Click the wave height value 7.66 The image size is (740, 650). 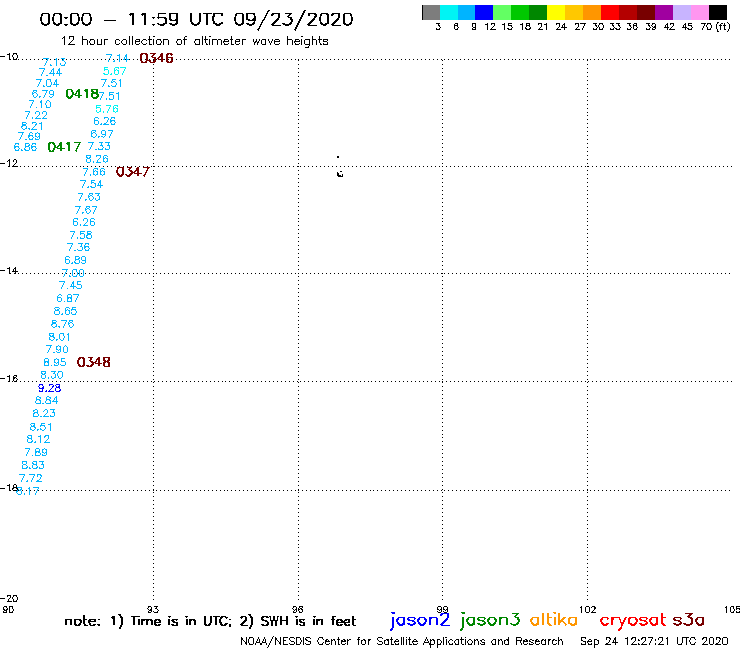[94, 172]
